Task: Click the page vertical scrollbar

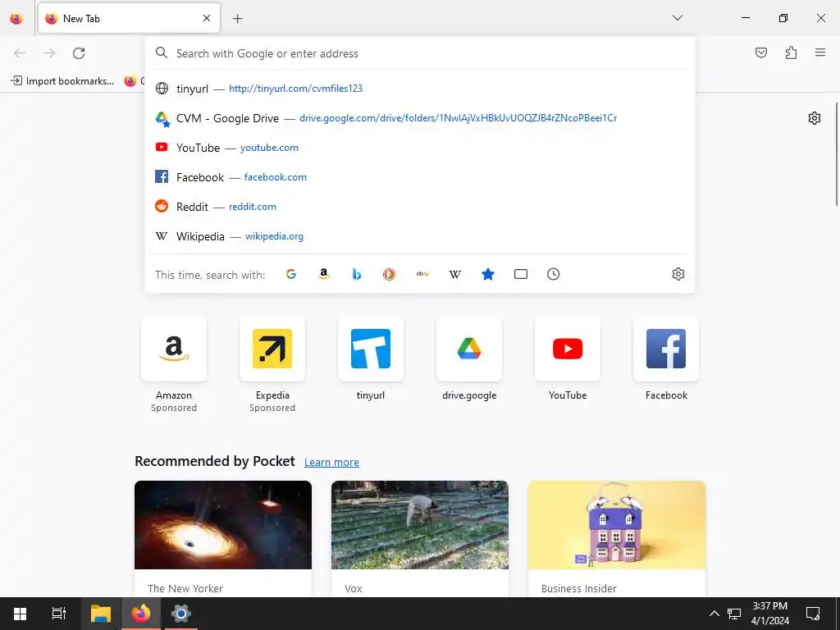Action: [x=836, y=153]
